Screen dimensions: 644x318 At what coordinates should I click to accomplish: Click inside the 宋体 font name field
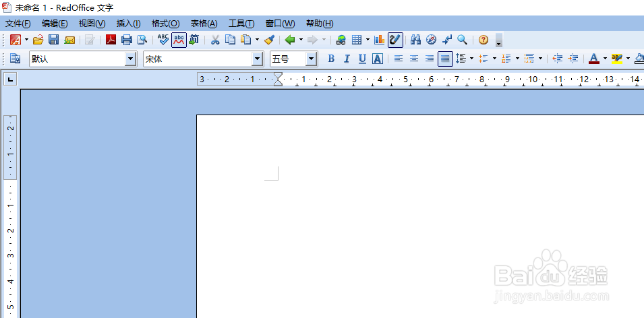coord(198,59)
